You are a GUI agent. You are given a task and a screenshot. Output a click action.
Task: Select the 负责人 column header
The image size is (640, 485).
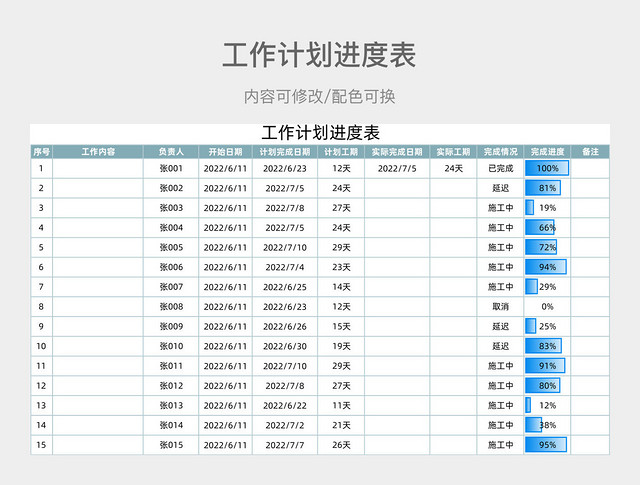[171, 152]
